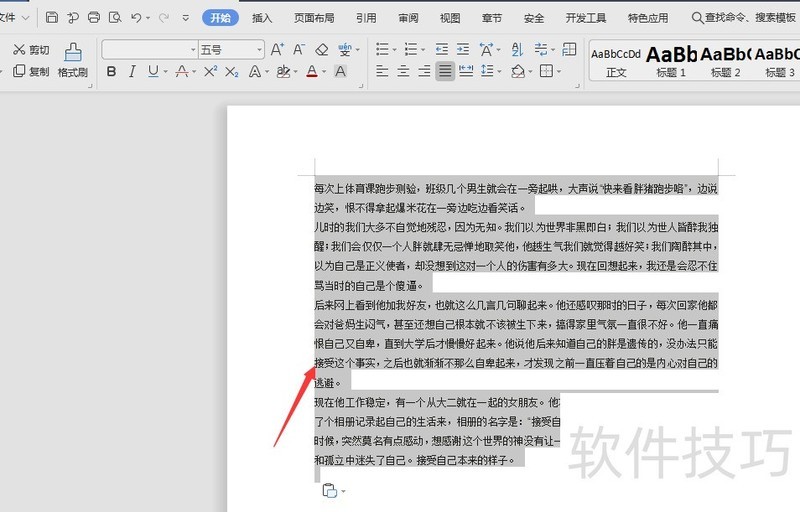Click the Copy (复制) button
Viewport: 800px width, 512px height.
coord(31,71)
